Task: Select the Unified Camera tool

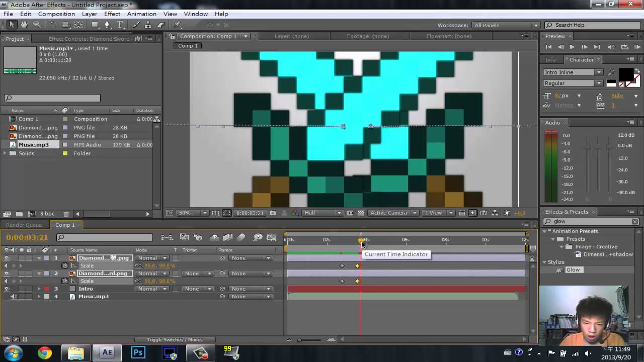Action: click(x=66, y=25)
